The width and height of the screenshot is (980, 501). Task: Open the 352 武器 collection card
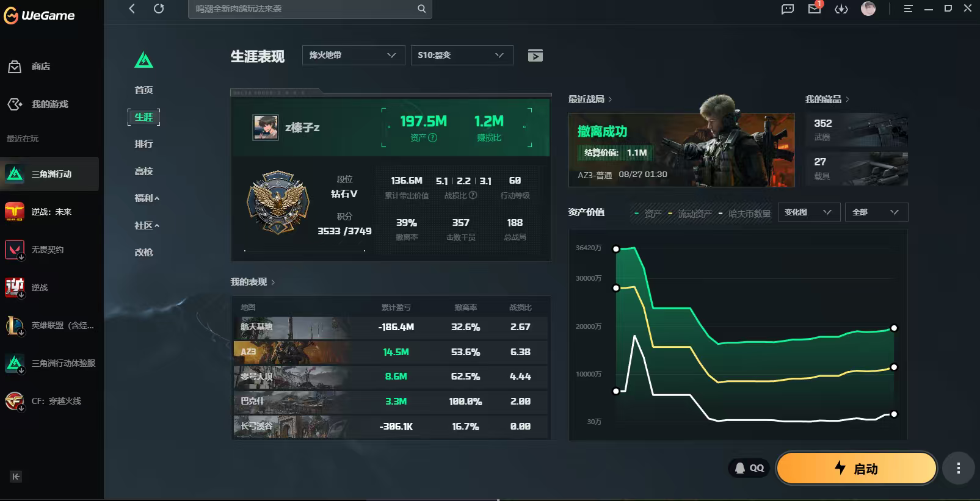pyautogui.click(x=856, y=130)
